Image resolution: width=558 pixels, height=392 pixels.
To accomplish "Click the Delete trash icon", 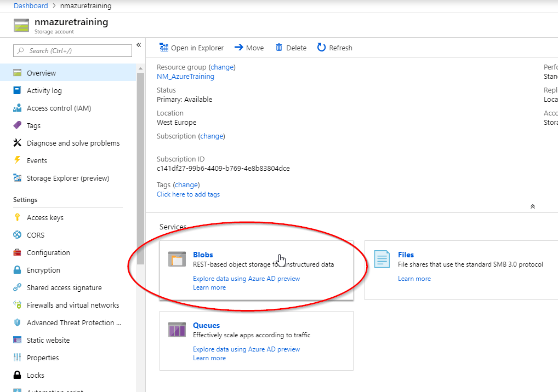I will coord(279,48).
